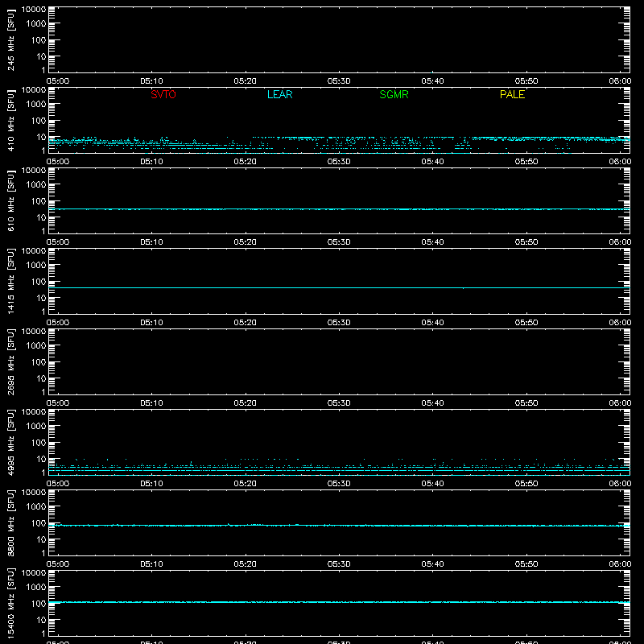Screen dimensions: 644x644
Task: Select the 245 MHz [SFU] axis label
Action: (10, 39)
